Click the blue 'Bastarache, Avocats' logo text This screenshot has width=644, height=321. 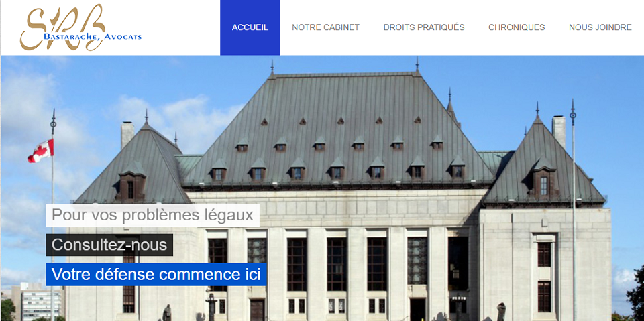(92, 37)
